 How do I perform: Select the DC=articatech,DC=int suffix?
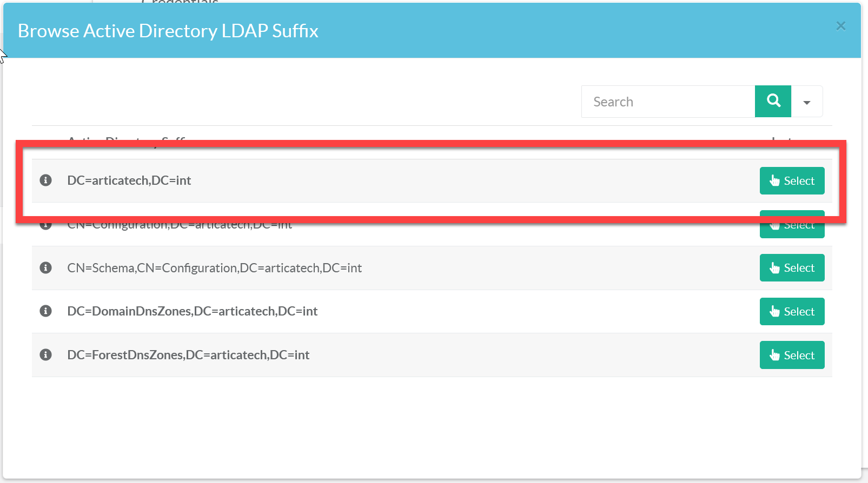tap(792, 181)
